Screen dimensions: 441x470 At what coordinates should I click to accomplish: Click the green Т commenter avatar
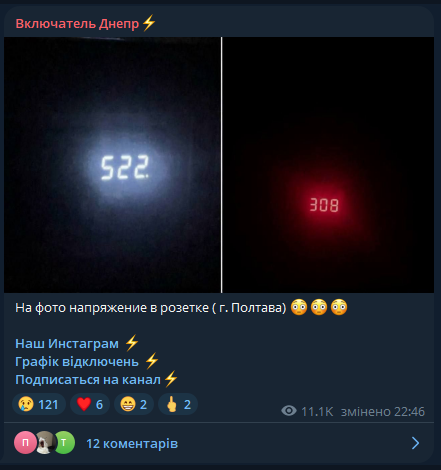(x=64, y=443)
